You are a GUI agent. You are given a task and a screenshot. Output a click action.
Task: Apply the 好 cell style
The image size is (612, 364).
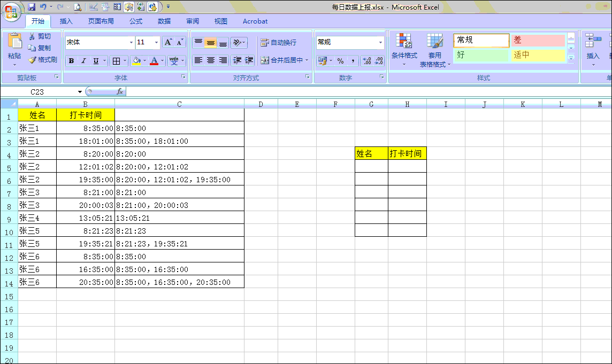click(480, 55)
